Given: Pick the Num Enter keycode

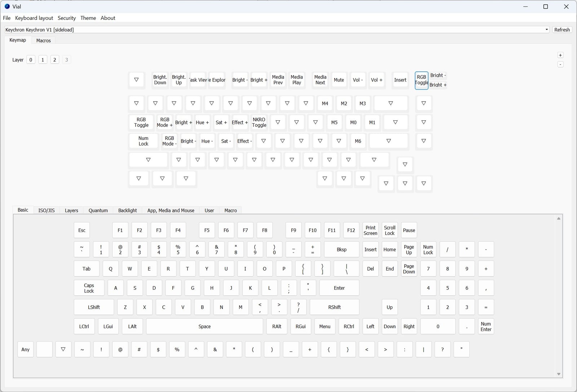Looking at the screenshot, I should pyautogui.click(x=486, y=326).
